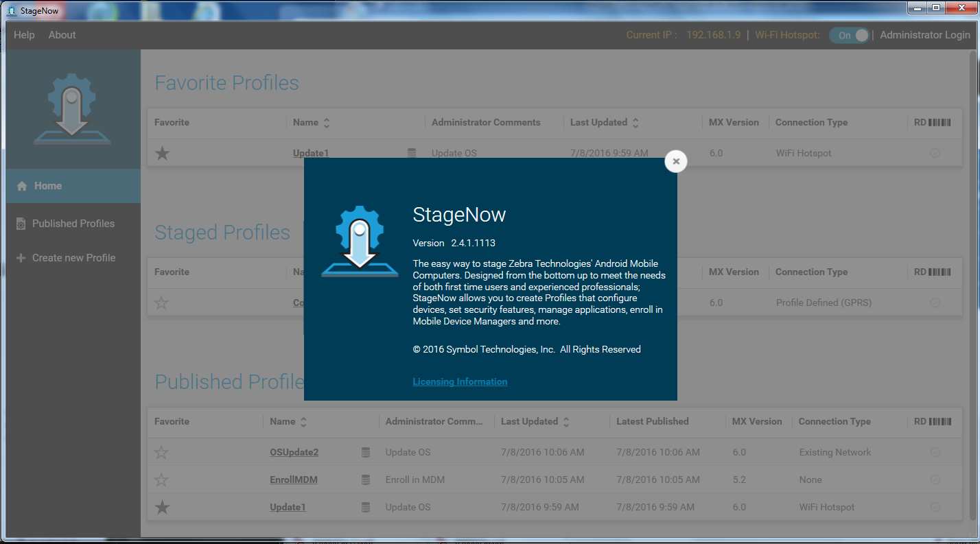
Task: Open the Licensing Information link
Action: click(x=460, y=381)
